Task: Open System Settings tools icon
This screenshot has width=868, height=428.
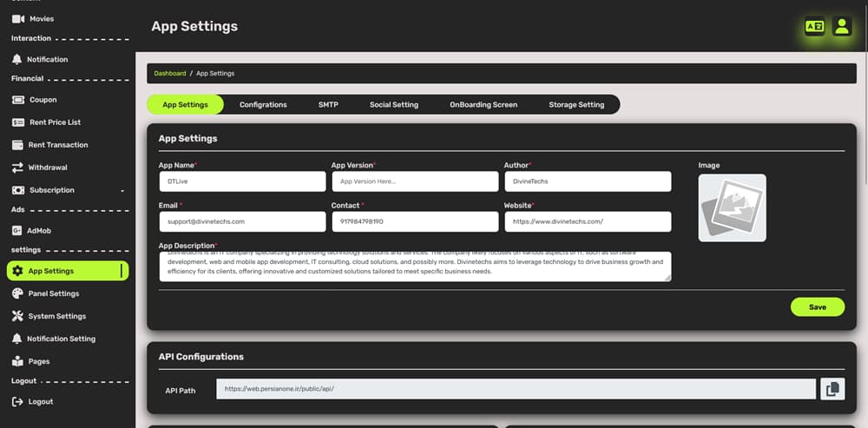Action: 18,316
